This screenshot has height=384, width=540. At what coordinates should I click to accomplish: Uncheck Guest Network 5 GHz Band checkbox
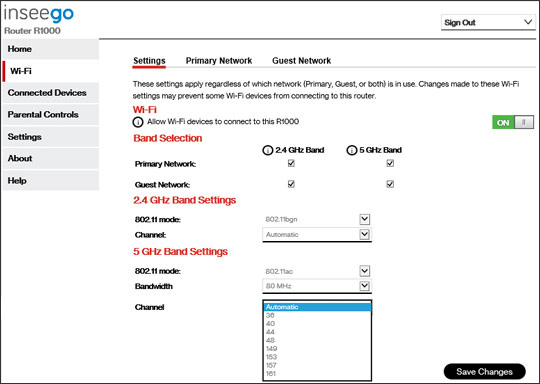(x=390, y=184)
